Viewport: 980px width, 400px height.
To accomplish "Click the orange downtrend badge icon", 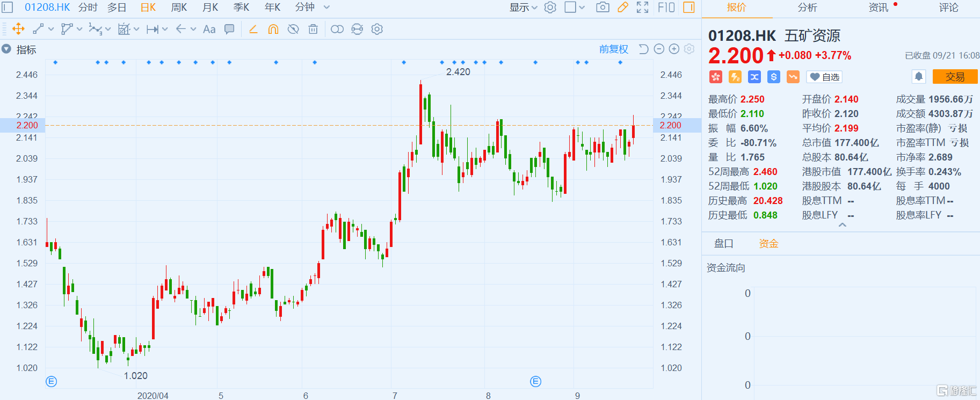I will click(793, 77).
